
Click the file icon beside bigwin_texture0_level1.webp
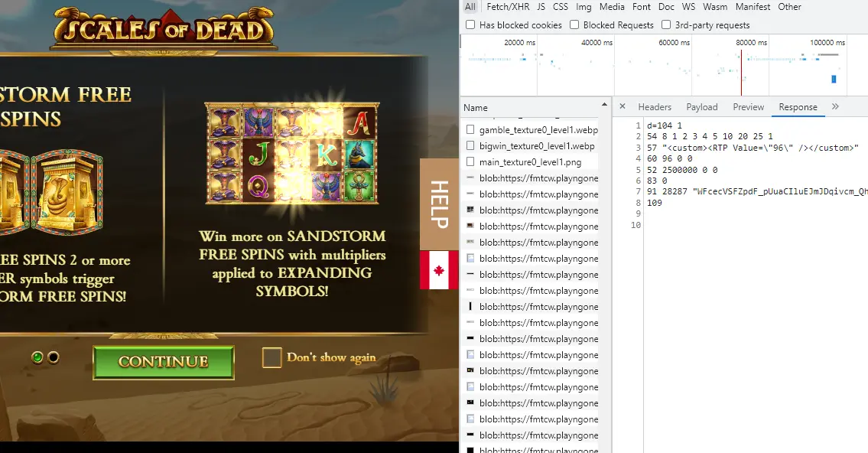[x=470, y=145]
